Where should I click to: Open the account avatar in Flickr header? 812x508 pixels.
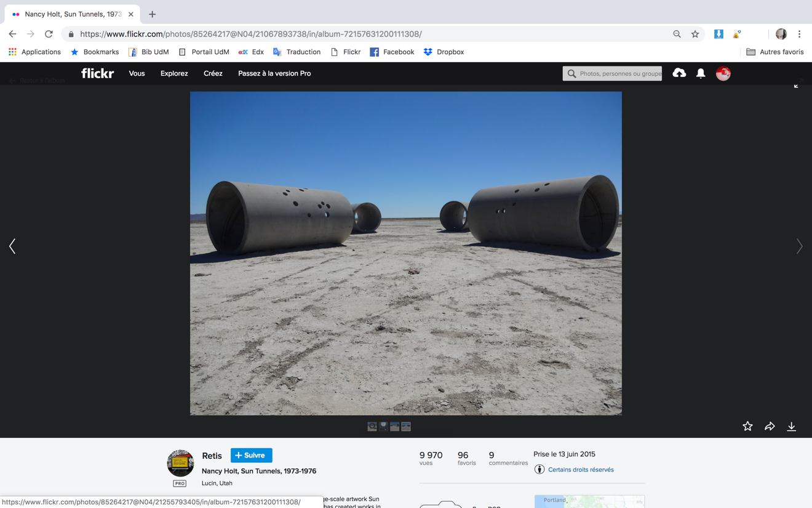point(723,73)
